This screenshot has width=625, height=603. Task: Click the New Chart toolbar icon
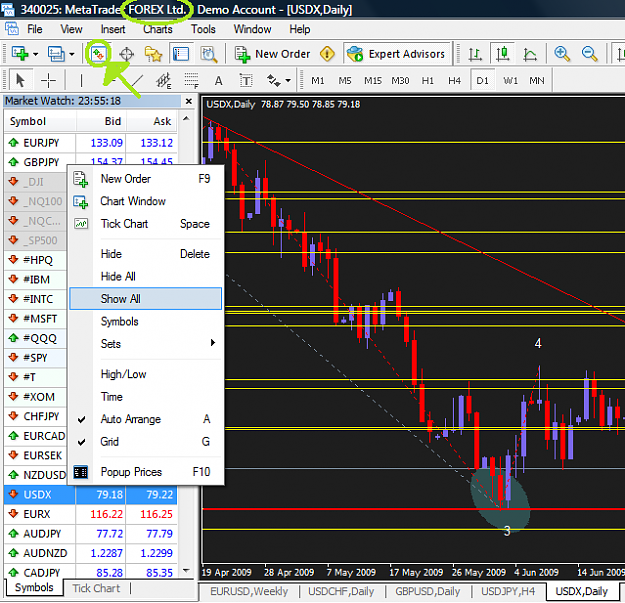pyautogui.click(x=20, y=53)
